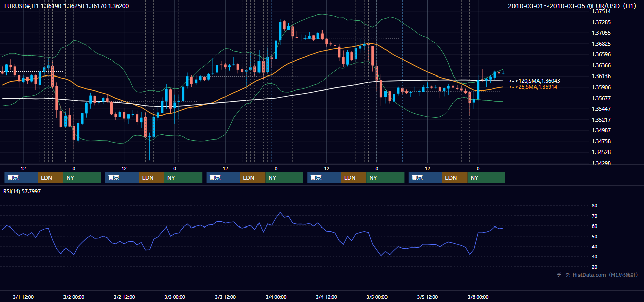644x302 pixels.
Task: Click the RSI level 30 label
Action: pos(595,257)
